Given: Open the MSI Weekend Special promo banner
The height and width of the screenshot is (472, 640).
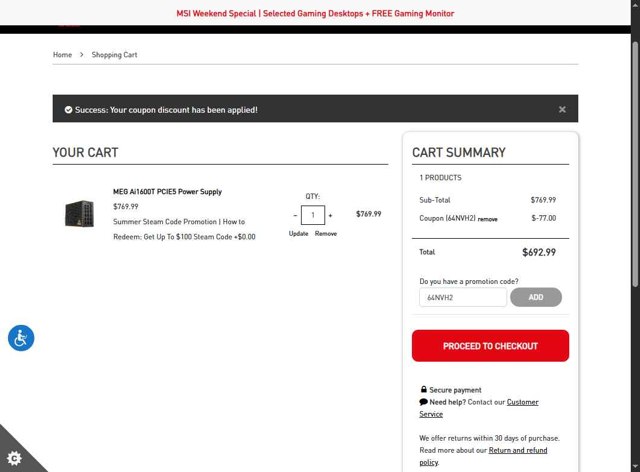Looking at the screenshot, I should tap(315, 13).
